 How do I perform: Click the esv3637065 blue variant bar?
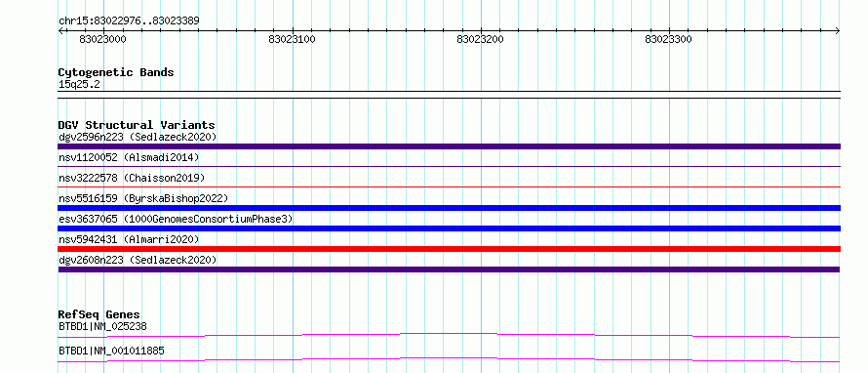(449, 228)
